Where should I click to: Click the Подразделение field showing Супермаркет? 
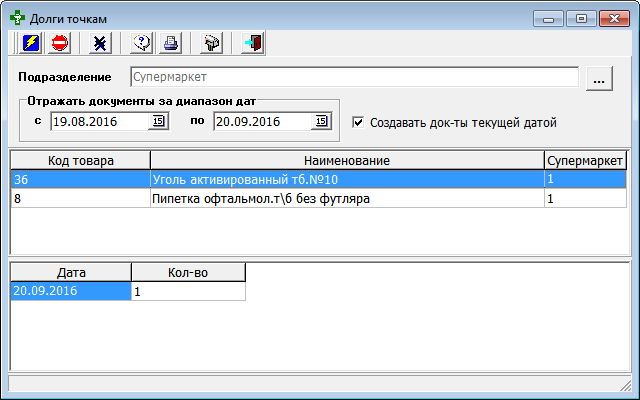point(354,77)
